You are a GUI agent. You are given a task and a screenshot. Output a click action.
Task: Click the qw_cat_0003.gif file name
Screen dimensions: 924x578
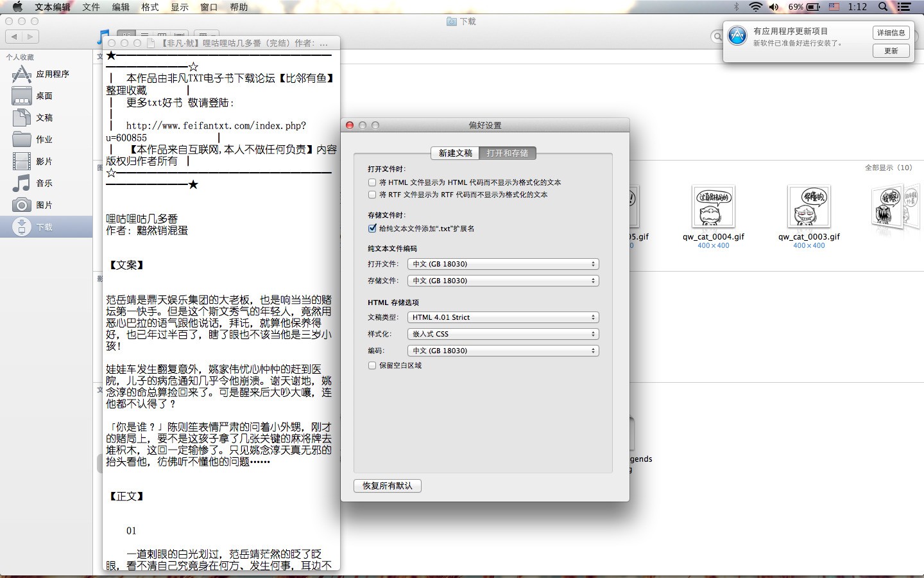pos(809,236)
